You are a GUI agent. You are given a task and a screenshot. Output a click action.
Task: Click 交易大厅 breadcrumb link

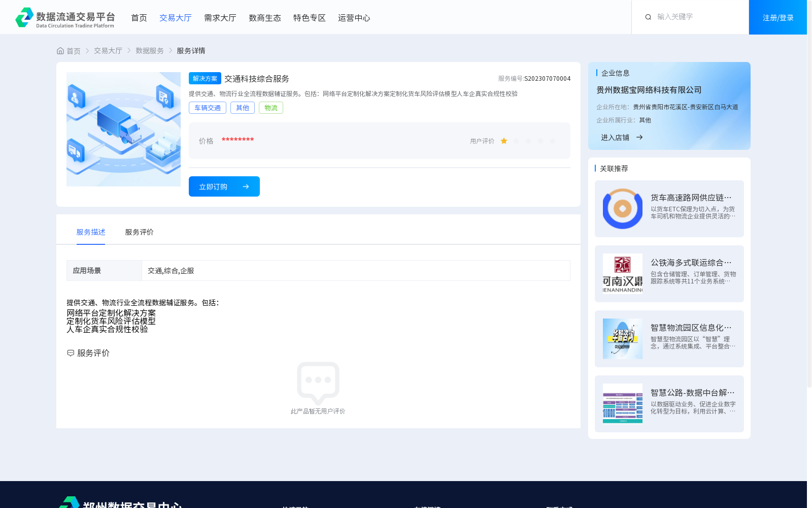click(108, 51)
